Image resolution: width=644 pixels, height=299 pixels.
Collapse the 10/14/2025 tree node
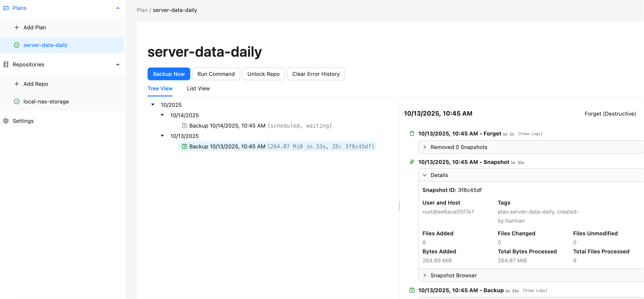162,115
